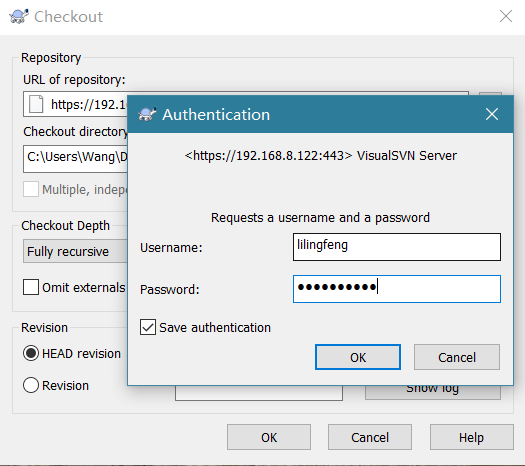Click OK in the Checkout window
The height and width of the screenshot is (466, 525).
click(x=269, y=437)
